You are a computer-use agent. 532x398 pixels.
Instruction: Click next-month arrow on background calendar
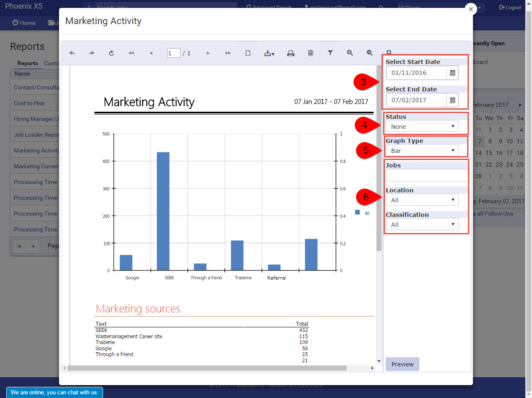tap(520, 105)
